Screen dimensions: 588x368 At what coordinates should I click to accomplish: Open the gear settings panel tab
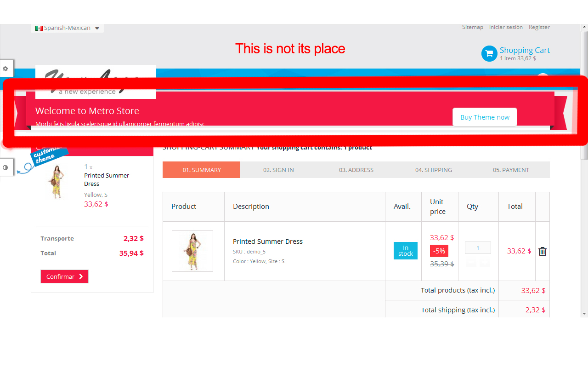coord(6,69)
